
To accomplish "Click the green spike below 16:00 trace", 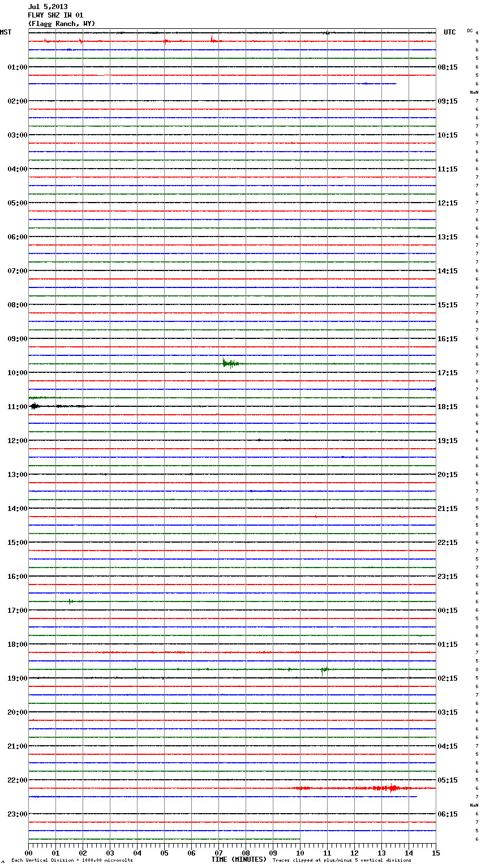I will tap(70, 601).
